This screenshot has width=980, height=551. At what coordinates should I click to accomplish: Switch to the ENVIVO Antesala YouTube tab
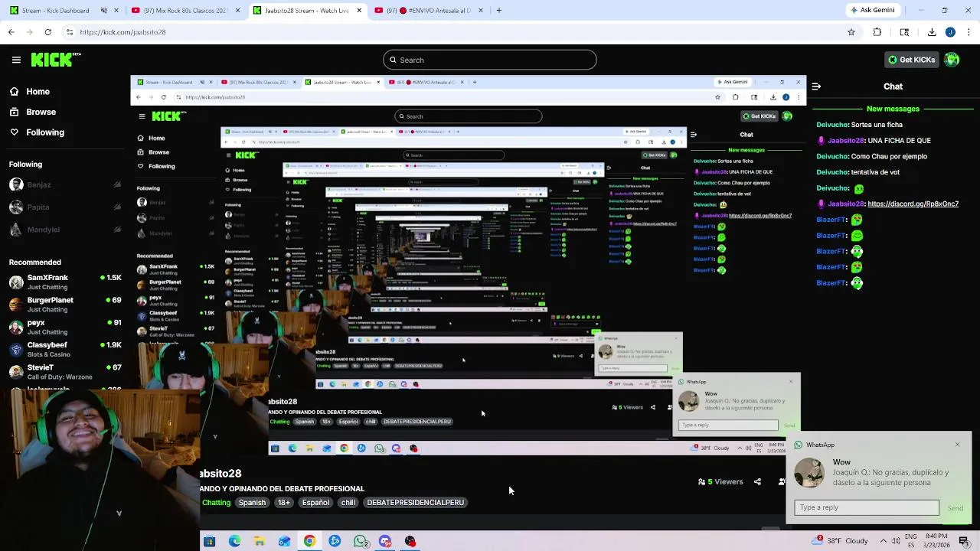pos(429,11)
